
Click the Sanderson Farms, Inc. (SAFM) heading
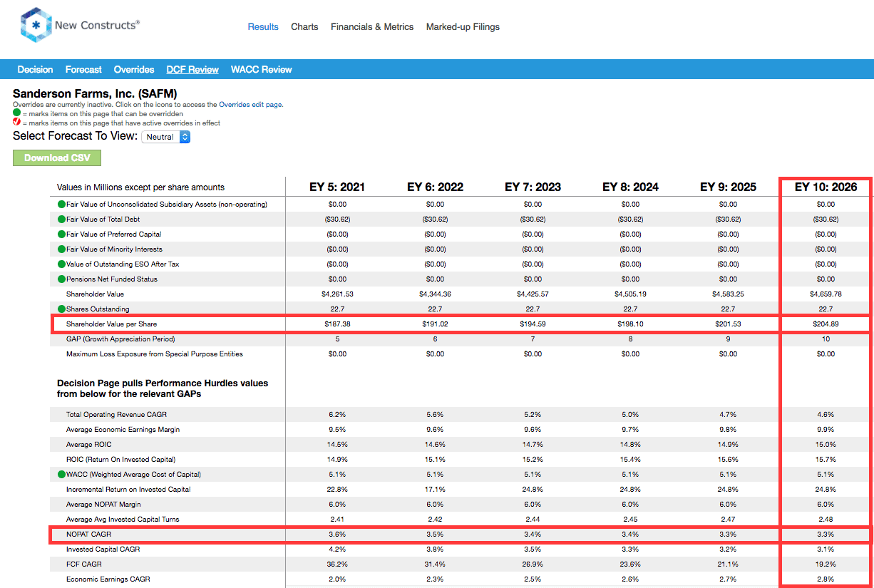[x=95, y=93]
